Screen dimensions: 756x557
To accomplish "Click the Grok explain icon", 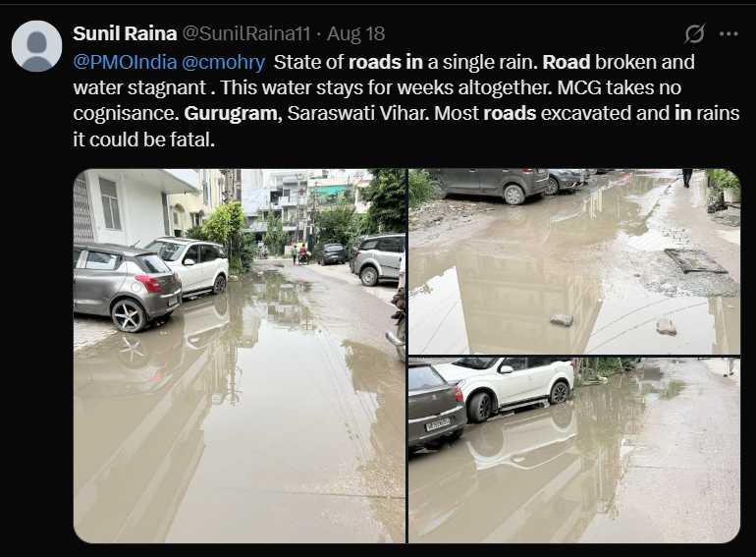I will 695,33.
